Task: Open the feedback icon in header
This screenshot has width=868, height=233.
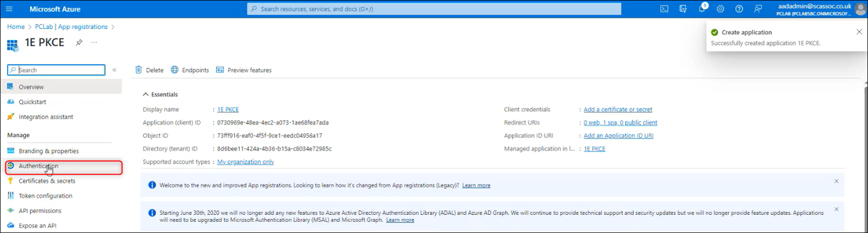Action: point(758,9)
